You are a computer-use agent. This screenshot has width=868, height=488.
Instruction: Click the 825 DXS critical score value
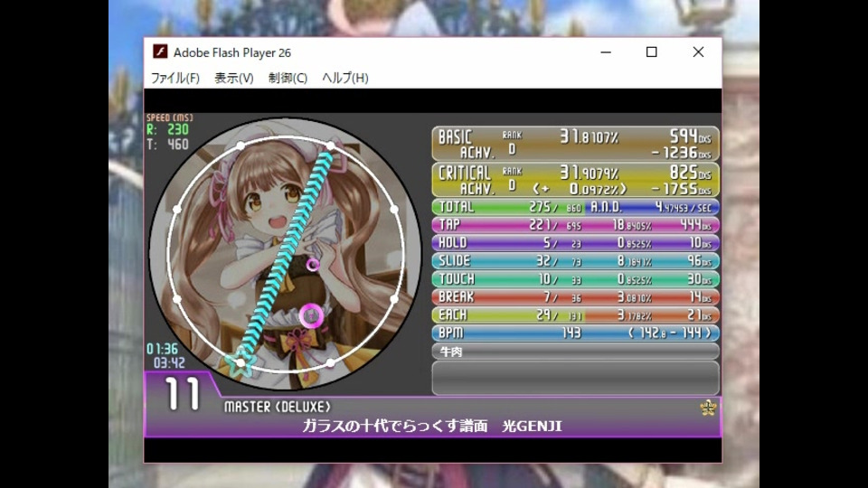pyautogui.click(x=690, y=172)
